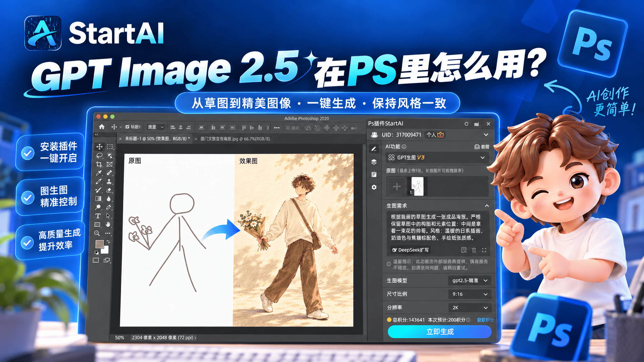Close the 未标题-1 document tab
This screenshot has height=362, width=644.
120,139
